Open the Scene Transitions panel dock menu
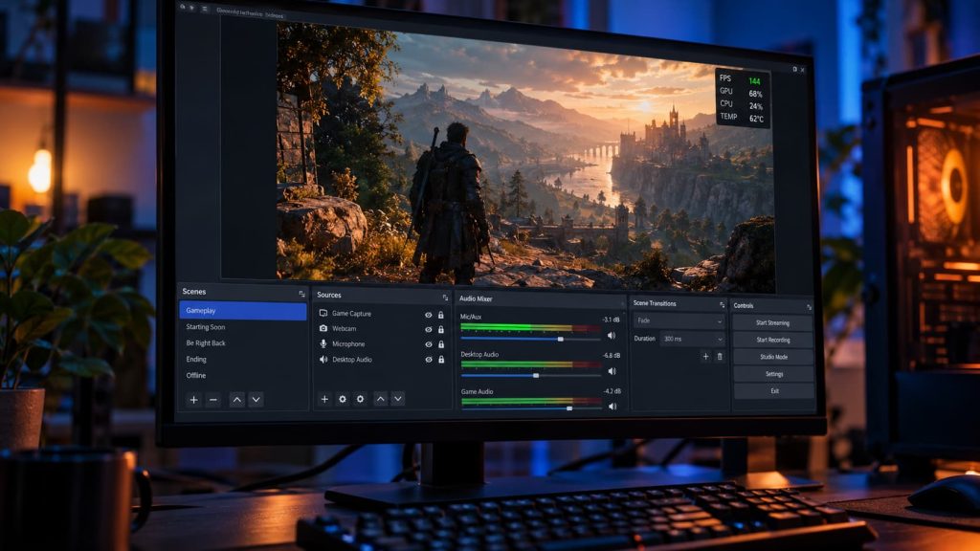This screenshot has width=980, height=551. [722, 305]
